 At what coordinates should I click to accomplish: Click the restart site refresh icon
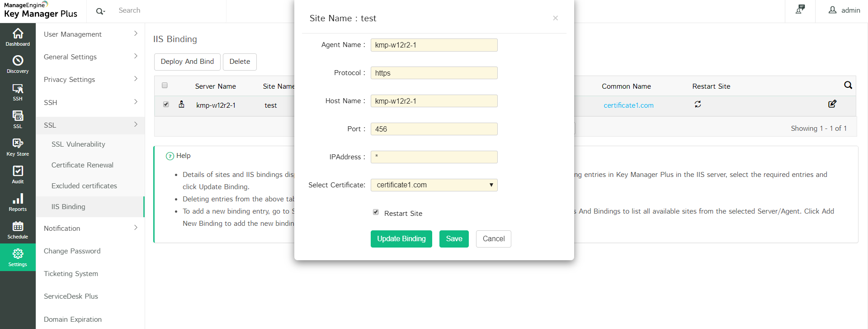click(698, 105)
